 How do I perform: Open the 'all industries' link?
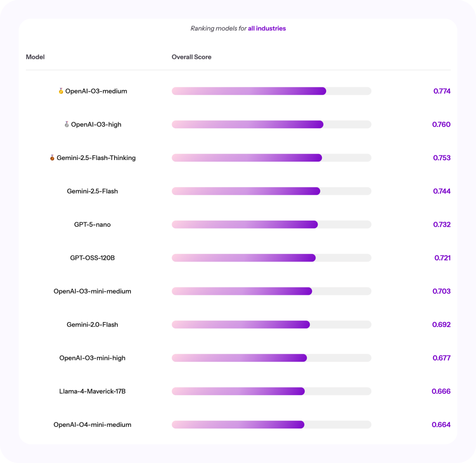coord(267,28)
